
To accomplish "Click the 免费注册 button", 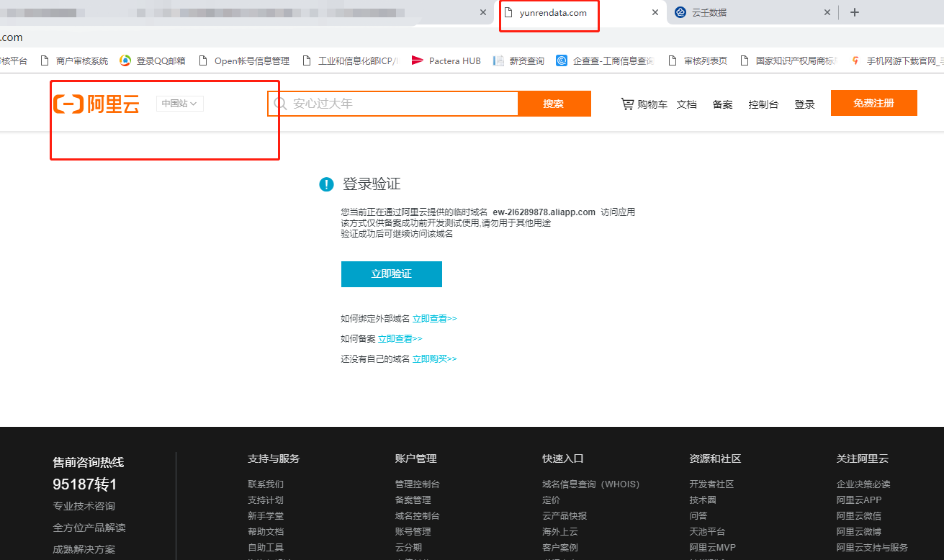I will (x=874, y=103).
